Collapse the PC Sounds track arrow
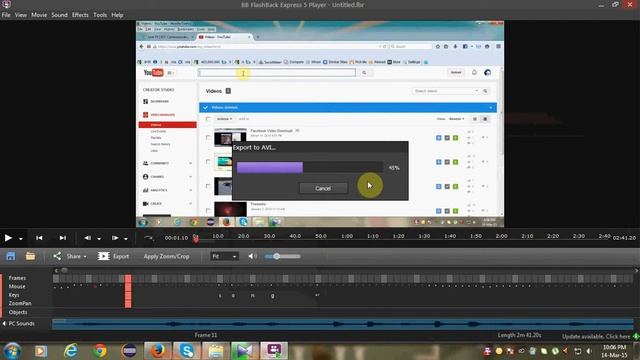This screenshot has height=360, width=640. [x=4, y=324]
